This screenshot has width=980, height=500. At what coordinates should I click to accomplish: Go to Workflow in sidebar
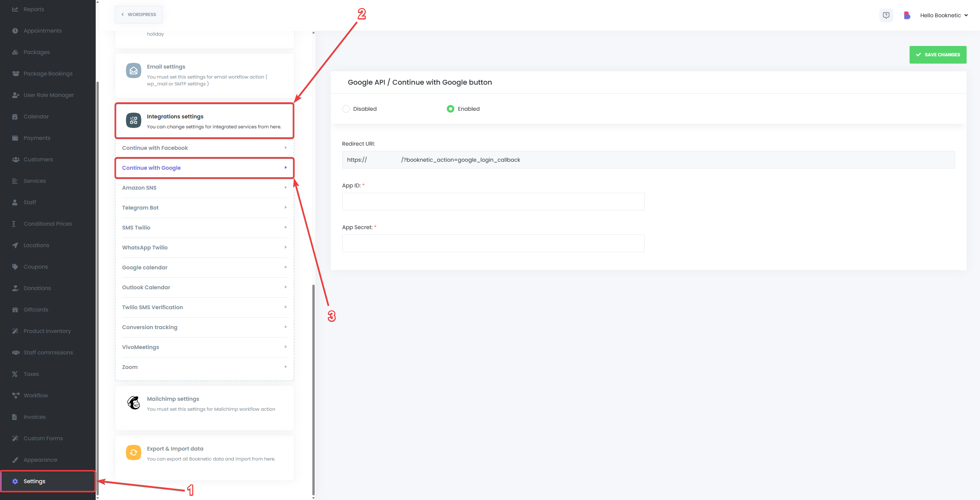coord(48,395)
